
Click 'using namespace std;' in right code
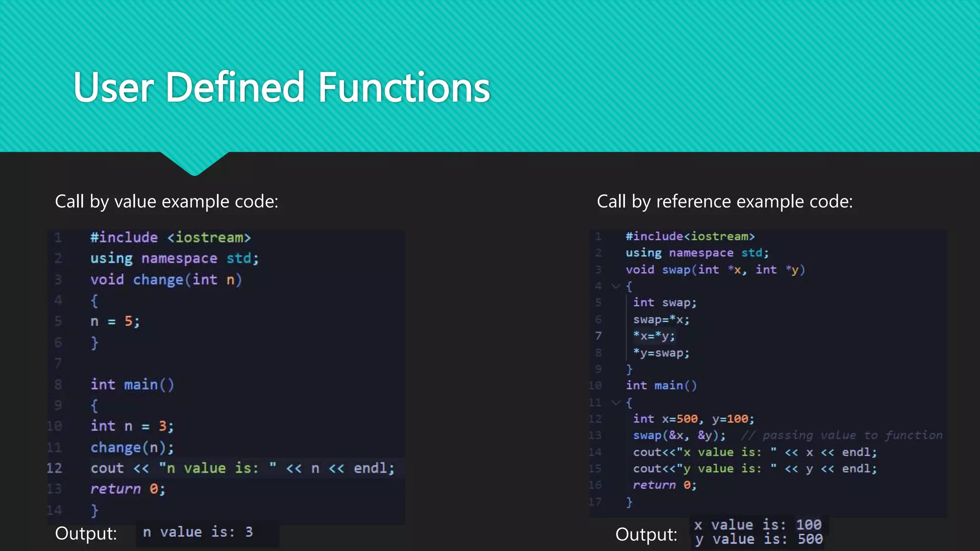pos(697,253)
